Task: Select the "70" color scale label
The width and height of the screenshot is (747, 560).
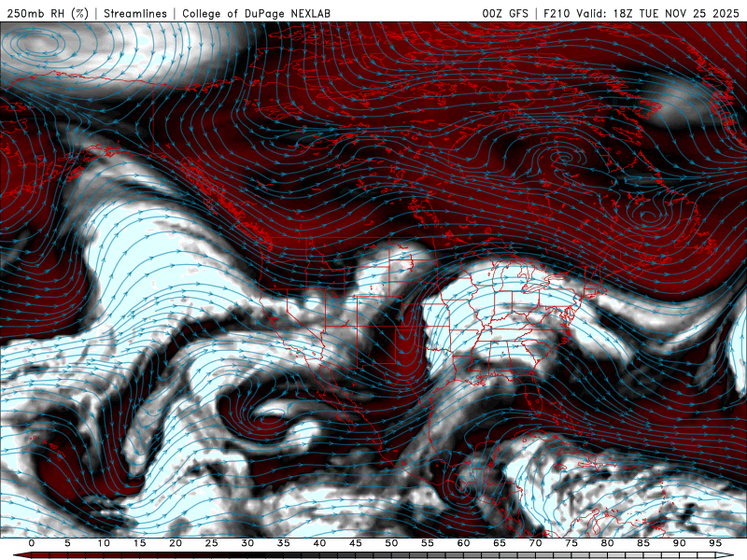Action: (x=535, y=543)
